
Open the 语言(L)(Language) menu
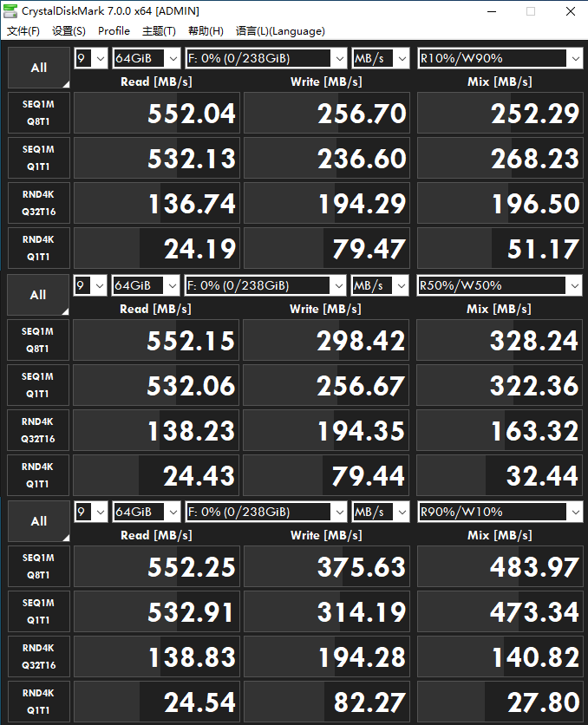(280, 31)
